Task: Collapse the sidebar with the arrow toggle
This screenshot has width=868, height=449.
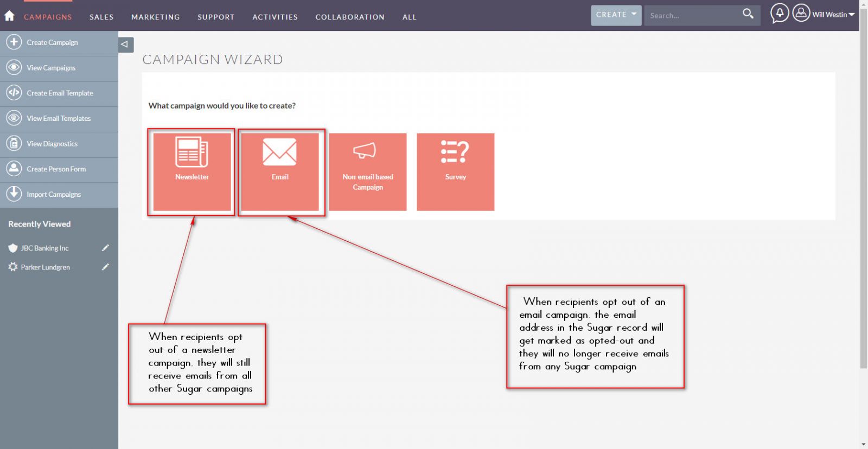Action: pos(125,44)
